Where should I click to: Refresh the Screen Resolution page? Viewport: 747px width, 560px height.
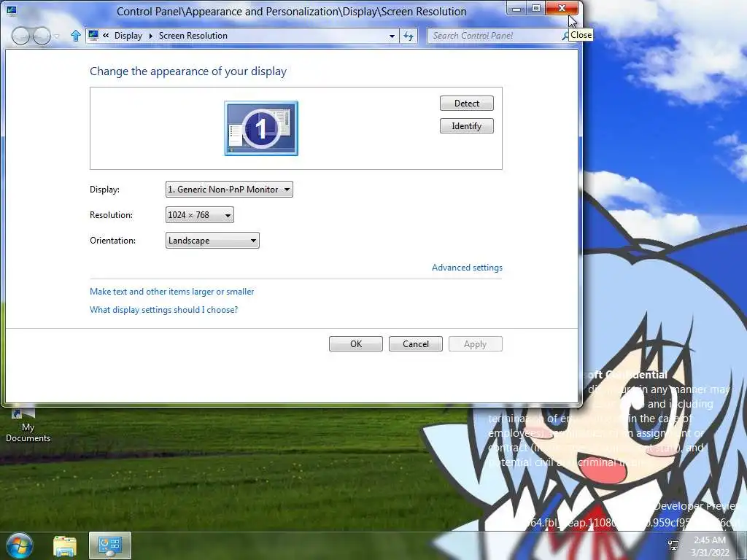pyautogui.click(x=409, y=36)
